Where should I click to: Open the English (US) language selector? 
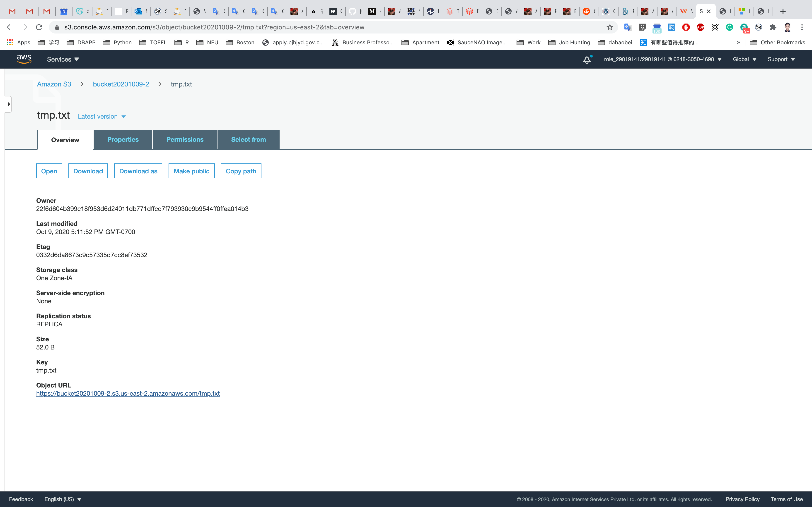pos(63,499)
